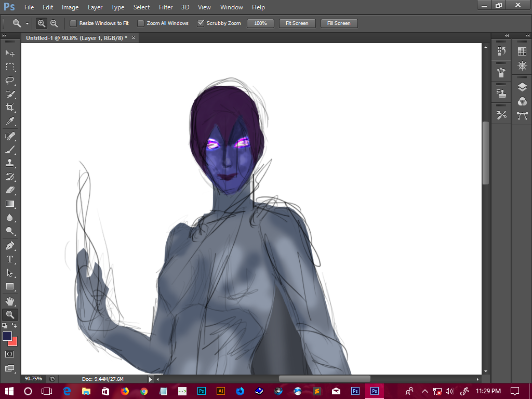
Task: Select the Lasso tool
Action: pyautogui.click(x=10, y=81)
